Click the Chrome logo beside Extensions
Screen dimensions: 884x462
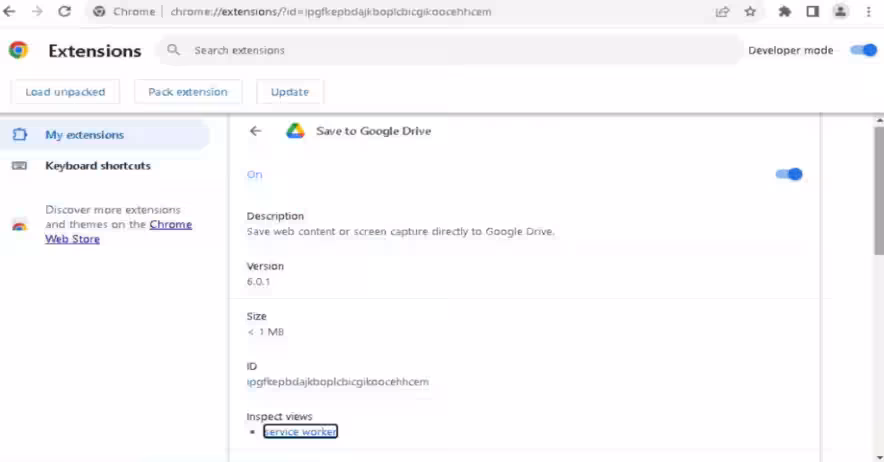[x=19, y=50]
